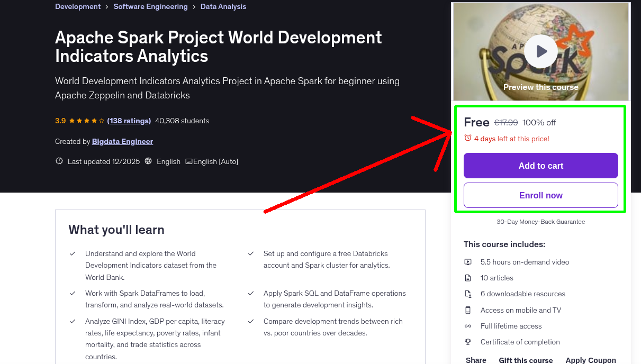The image size is (641, 364).
Task: Click the full lifetime access infinity icon
Action: click(x=468, y=326)
